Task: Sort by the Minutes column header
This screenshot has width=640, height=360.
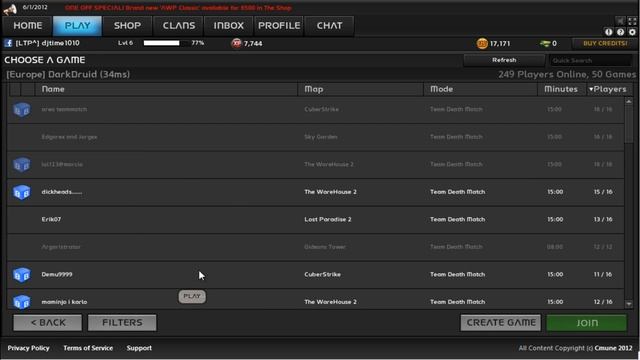Action: (x=561, y=89)
